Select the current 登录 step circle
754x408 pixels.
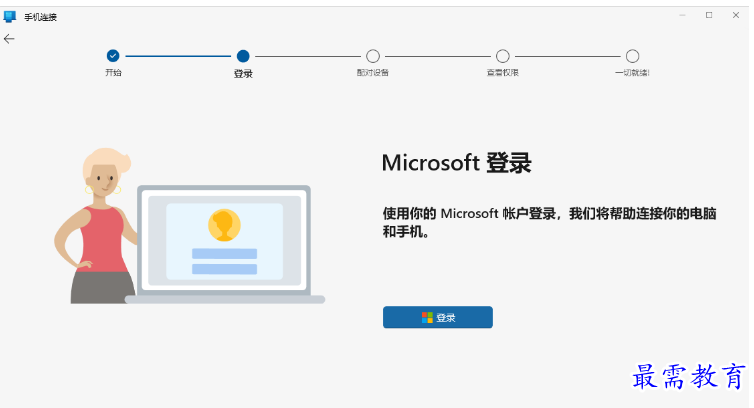click(243, 56)
